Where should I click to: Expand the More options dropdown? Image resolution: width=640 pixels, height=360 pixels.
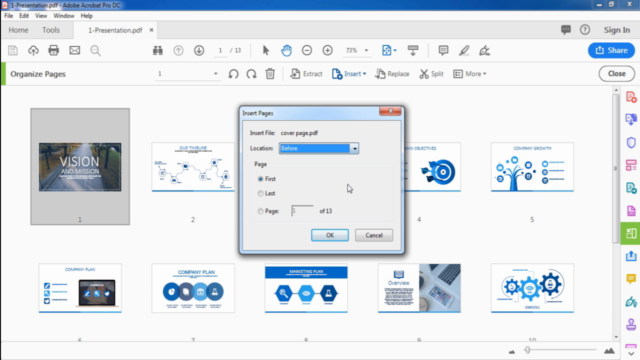tap(484, 74)
